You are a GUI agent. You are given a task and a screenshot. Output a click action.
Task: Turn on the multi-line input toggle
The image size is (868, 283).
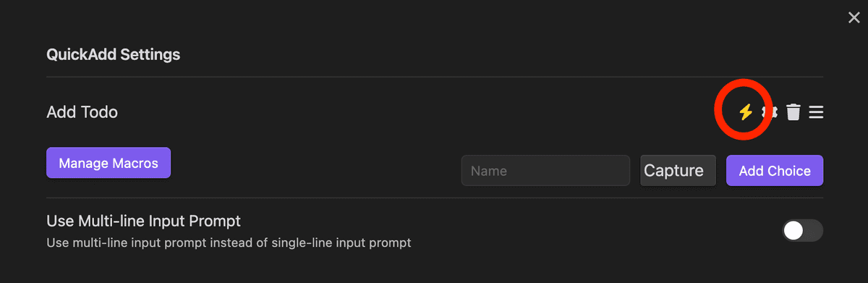(803, 231)
